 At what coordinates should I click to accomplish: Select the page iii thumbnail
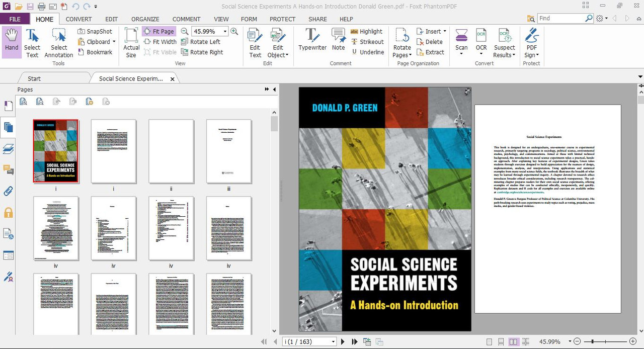[x=229, y=151]
